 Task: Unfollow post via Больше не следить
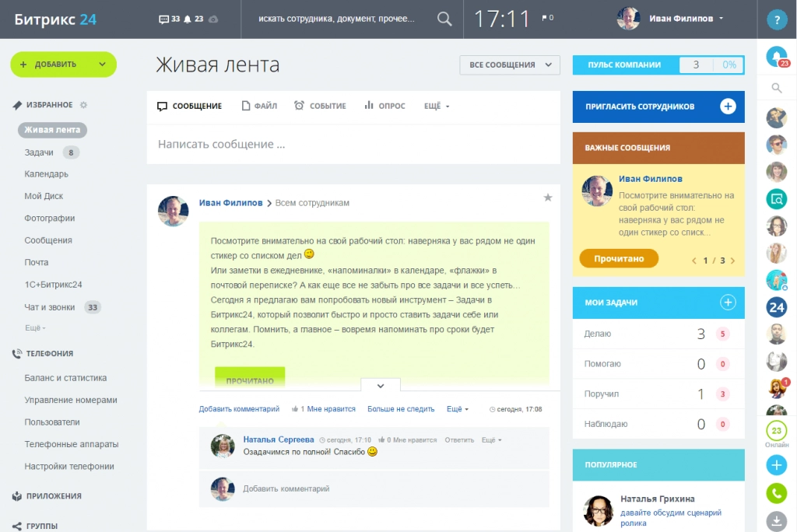coord(401,409)
